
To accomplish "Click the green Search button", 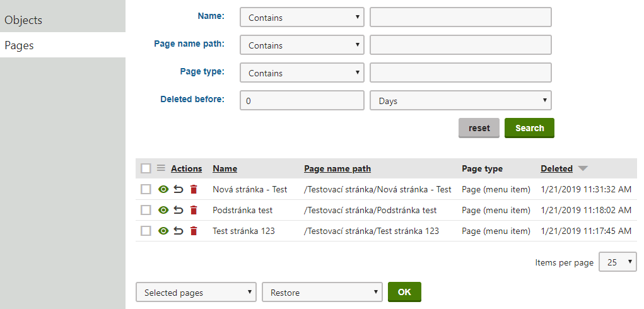I will point(529,128).
